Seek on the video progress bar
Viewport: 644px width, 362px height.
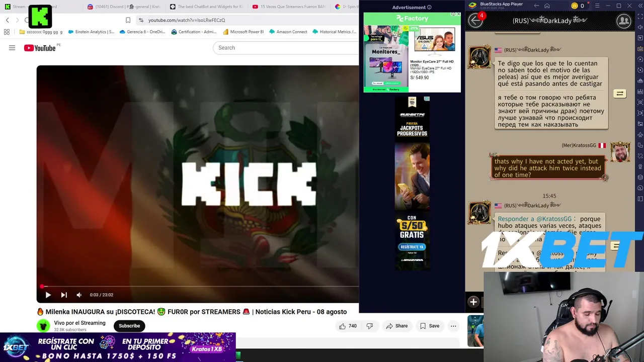point(198,287)
